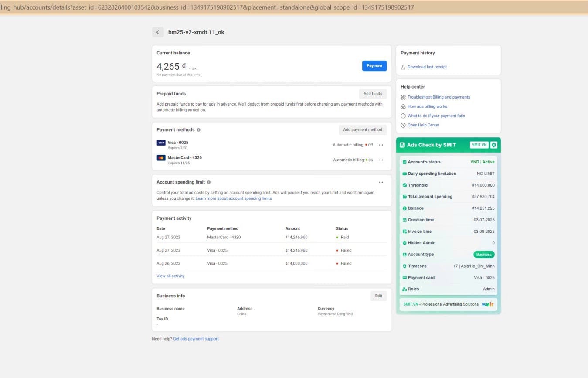Click info icon beside Account spending limit
Image resolution: width=588 pixels, height=378 pixels.
pyautogui.click(x=209, y=182)
